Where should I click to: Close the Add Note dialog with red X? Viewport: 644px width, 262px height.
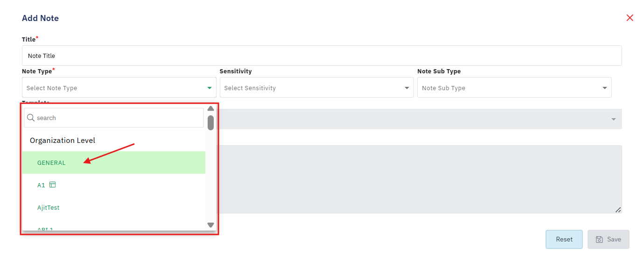(630, 18)
